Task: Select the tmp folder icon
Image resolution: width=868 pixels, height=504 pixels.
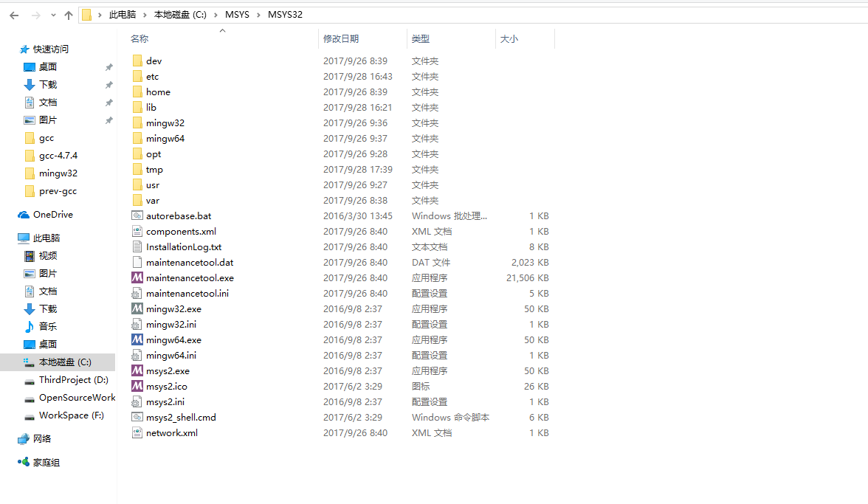Action: tap(137, 169)
